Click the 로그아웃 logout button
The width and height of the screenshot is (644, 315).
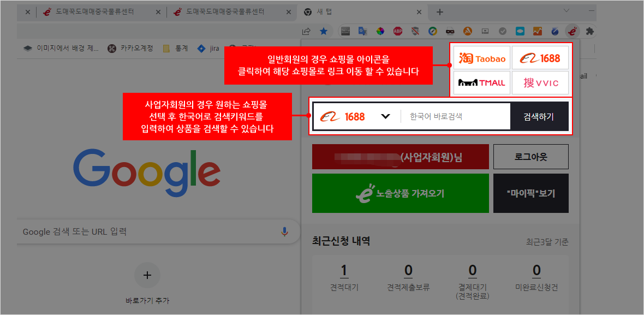pos(530,157)
